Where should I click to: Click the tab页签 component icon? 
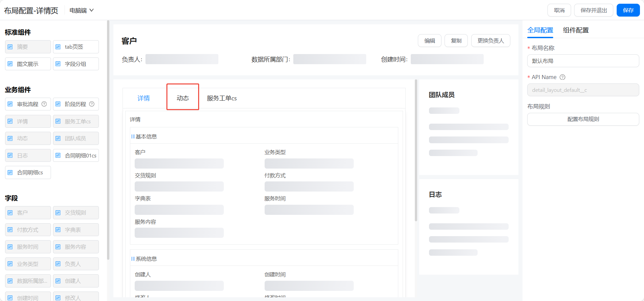click(x=58, y=47)
